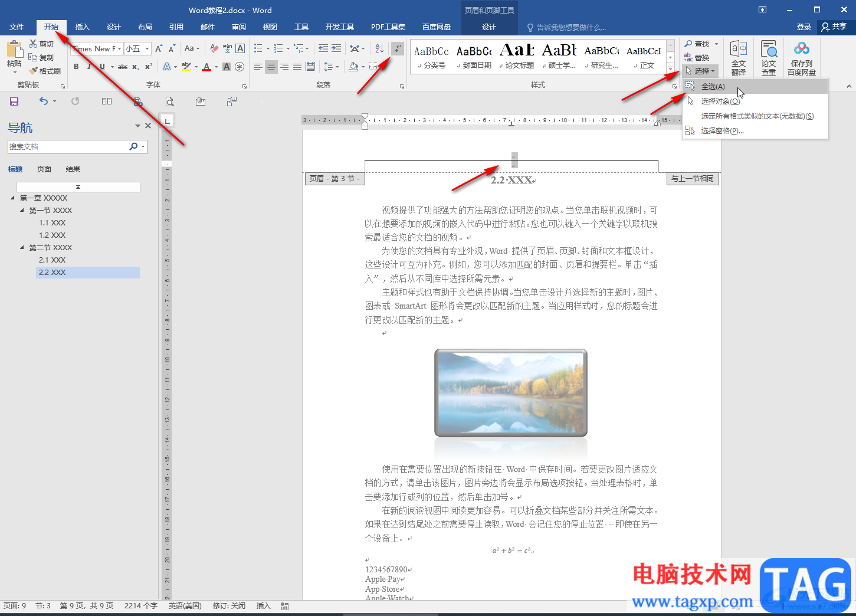
Task: Toggle character shading A
Action: 227,67
